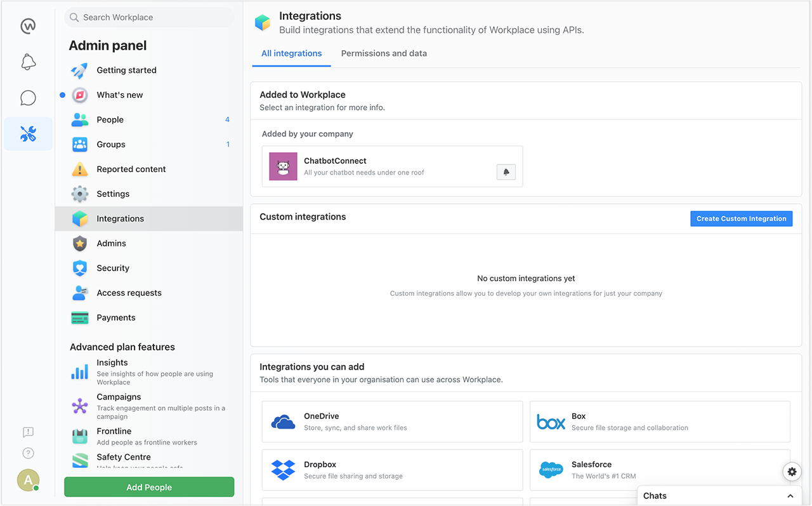Viewport: 812px width, 506px height.
Task: Click the OneDrive cloud logo
Action: (x=283, y=422)
